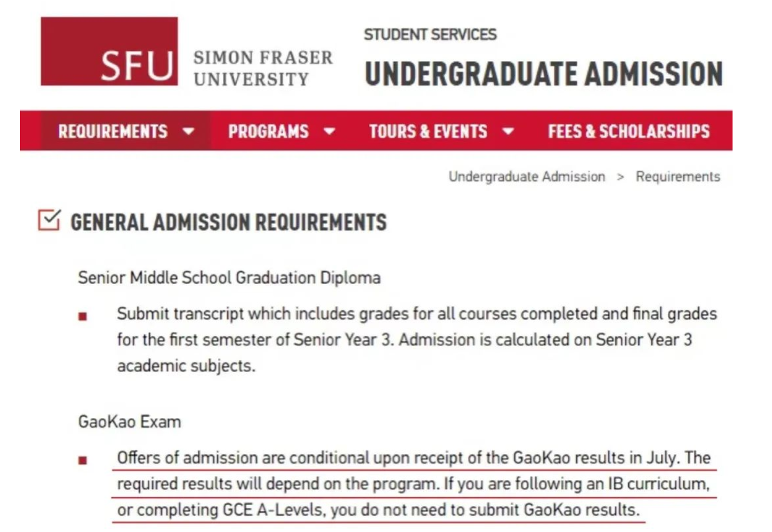The width and height of the screenshot is (772, 532).
Task: Click the red SFU logo
Action: [x=109, y=52]
